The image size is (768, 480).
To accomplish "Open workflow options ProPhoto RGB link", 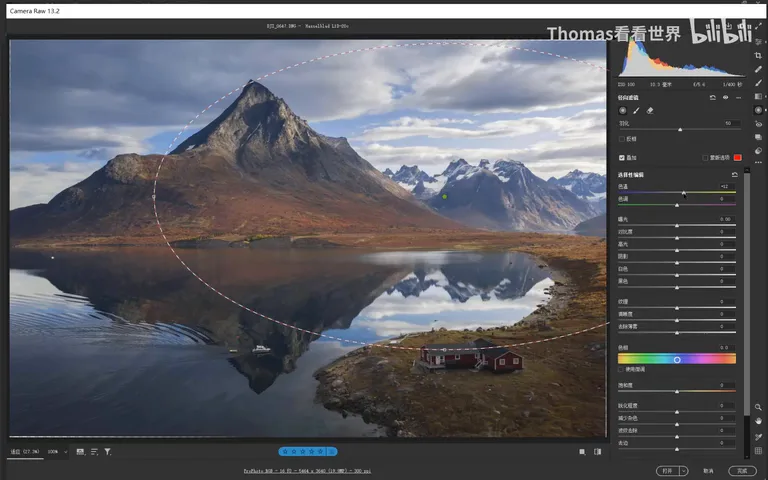I will (x=307, y=471).
